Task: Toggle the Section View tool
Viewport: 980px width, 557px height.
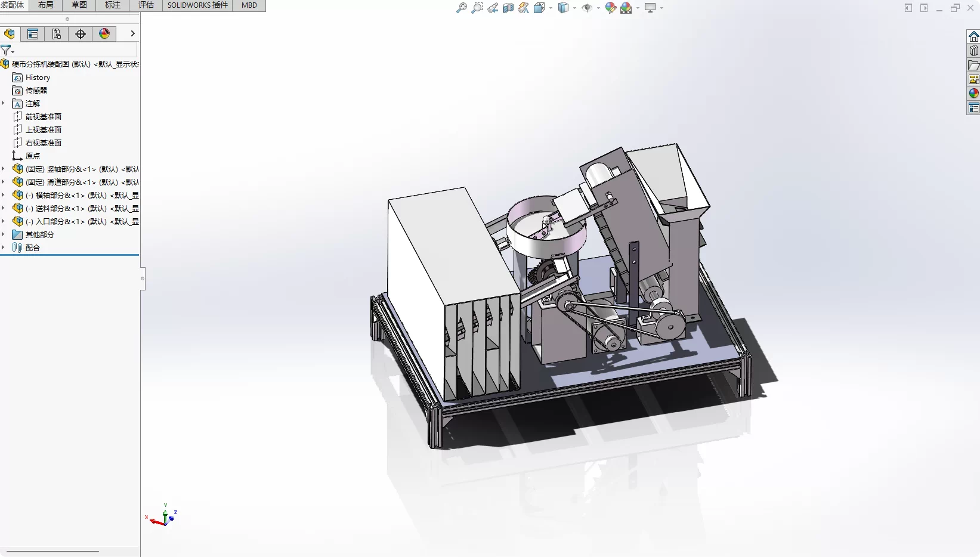Action: coord(508,8)
